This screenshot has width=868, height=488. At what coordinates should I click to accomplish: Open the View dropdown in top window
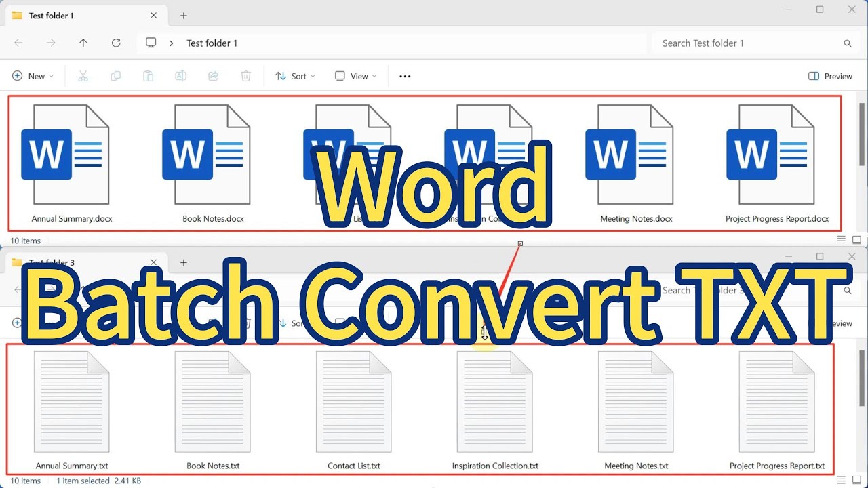[x=356, y=76]
